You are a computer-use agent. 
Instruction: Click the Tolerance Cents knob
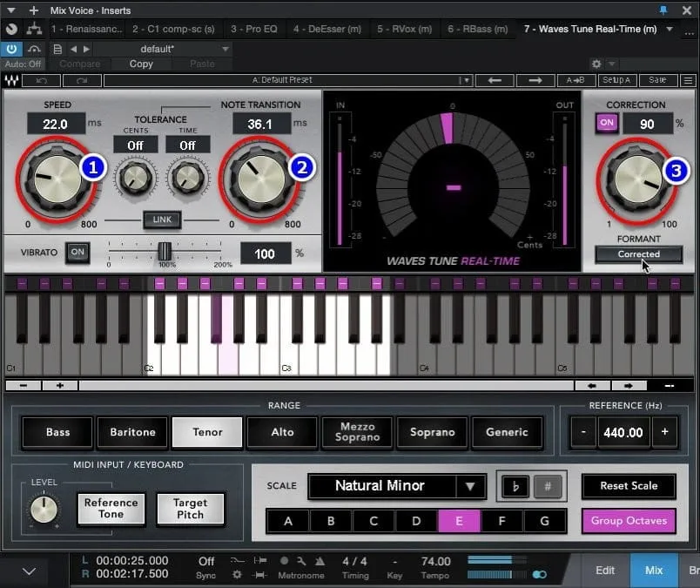(135, 179)
